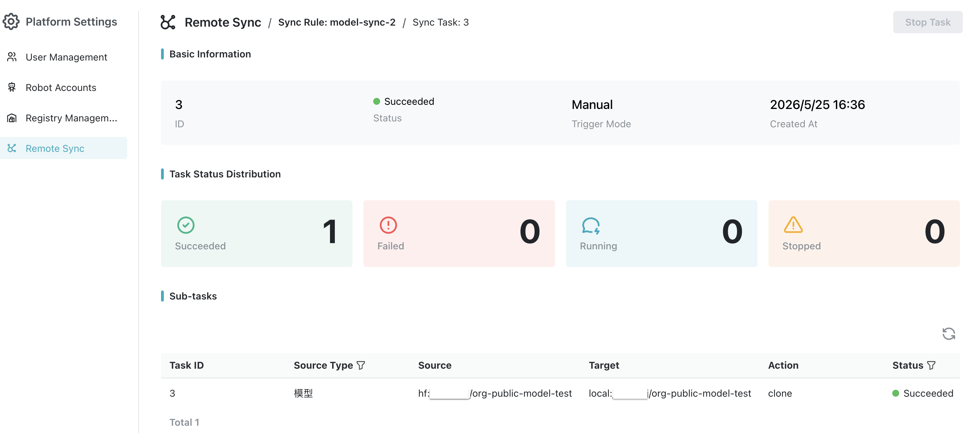
Task: Click the Remote Sync sidebar icon
Action: pos(12,148)
